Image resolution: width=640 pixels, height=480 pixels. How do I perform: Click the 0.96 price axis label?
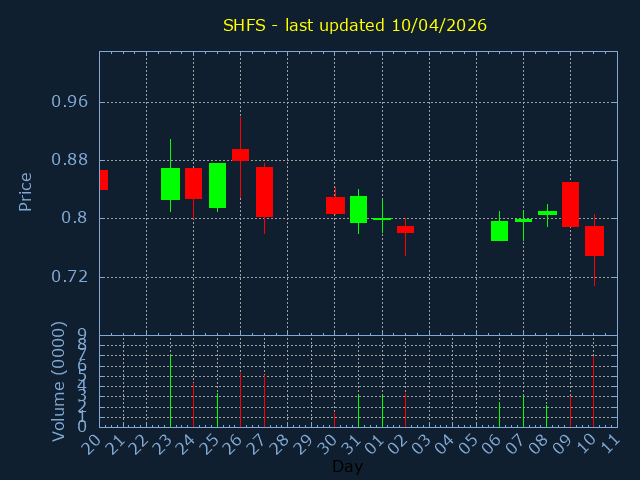[x=69, y=102]
